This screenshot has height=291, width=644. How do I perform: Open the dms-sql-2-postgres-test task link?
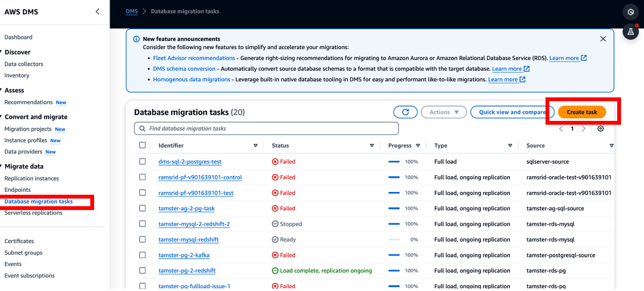(x=190, y=162)
